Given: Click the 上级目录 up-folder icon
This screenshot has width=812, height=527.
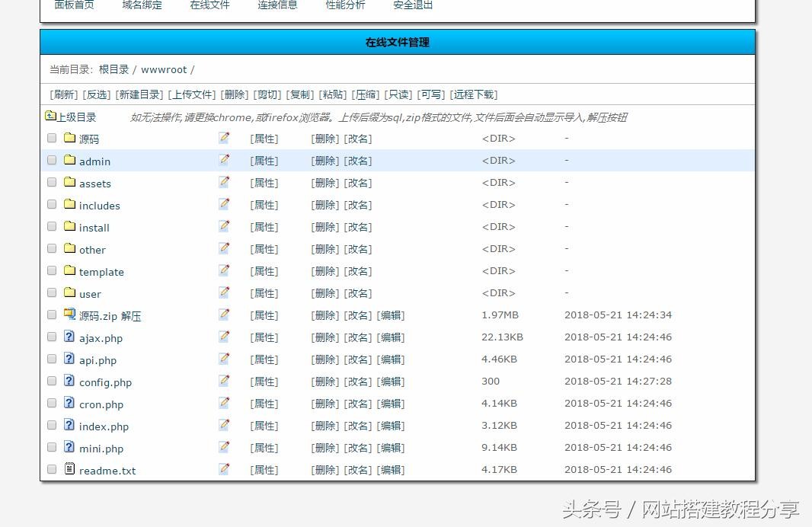Looking at the screenshot, I should pyautogui.click(x=50, y=117).
